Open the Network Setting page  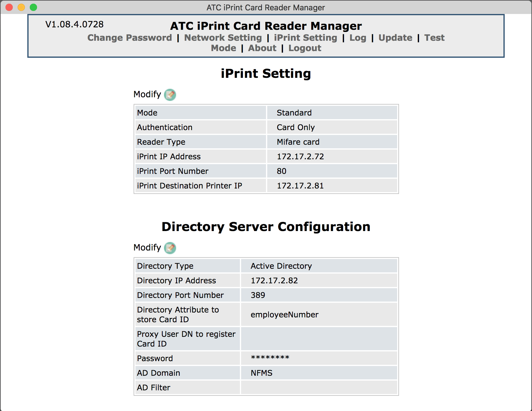point(223,38)
